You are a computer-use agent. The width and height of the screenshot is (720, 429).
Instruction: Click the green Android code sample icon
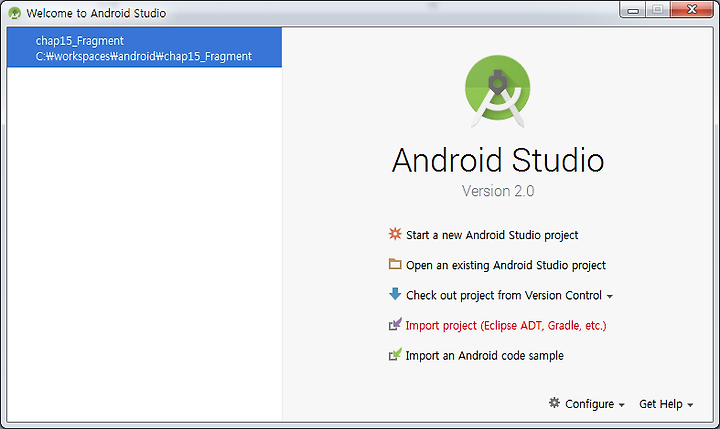(395, 354)
